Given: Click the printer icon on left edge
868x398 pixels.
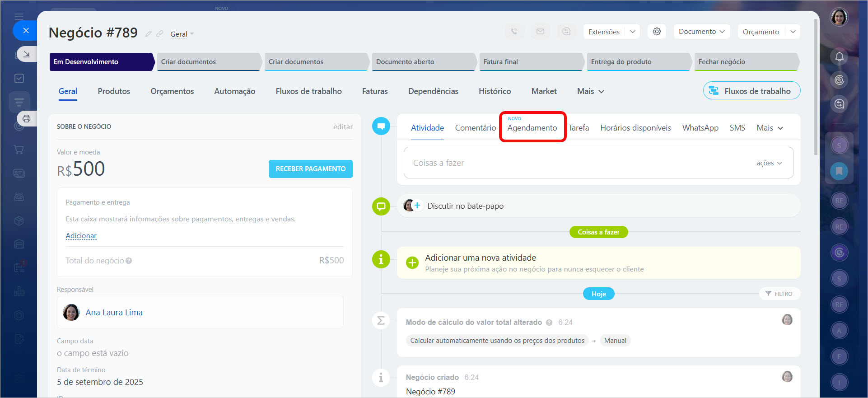Looking at the screenshot, I should tap(27, 119).
